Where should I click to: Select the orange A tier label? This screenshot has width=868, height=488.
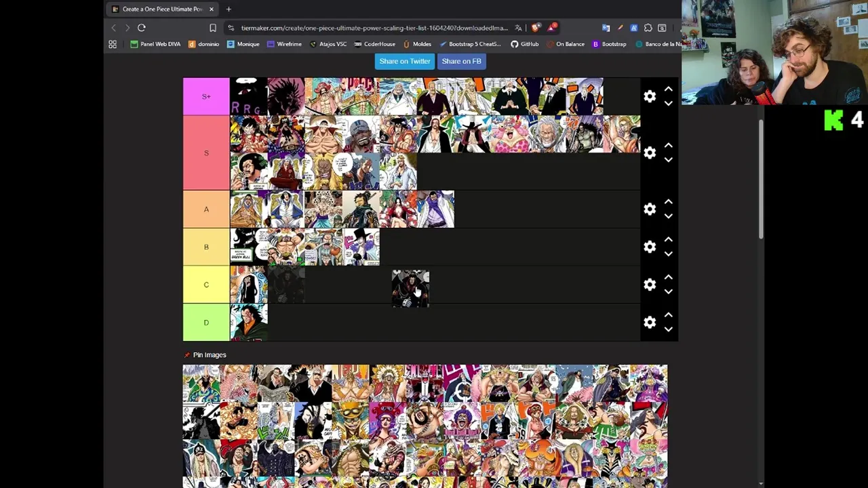click(x=206, y=209)
